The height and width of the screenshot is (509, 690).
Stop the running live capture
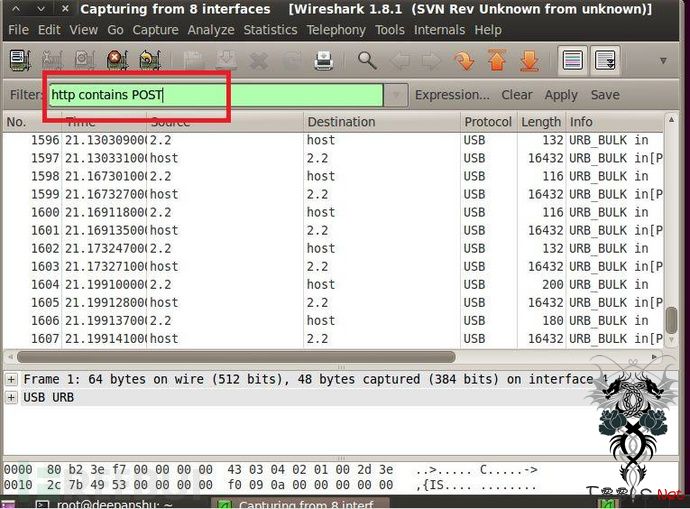click(x=116, y=61)
